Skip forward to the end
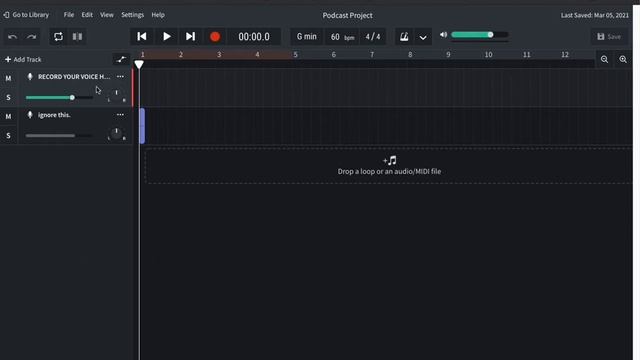Screen dimensions: 640x360 click(x=190, y=37)
